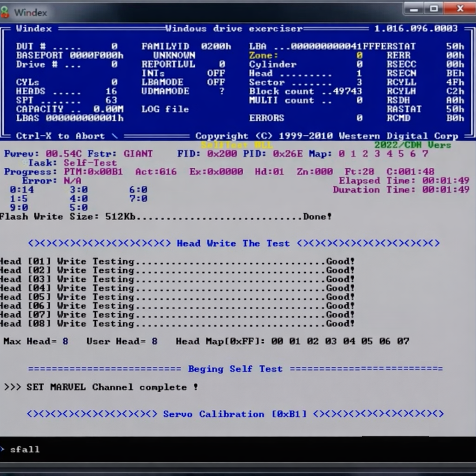This screenshot has width=476, height=476.
Task: Click the Windex app icon in title bar
Action: point(5,12)
